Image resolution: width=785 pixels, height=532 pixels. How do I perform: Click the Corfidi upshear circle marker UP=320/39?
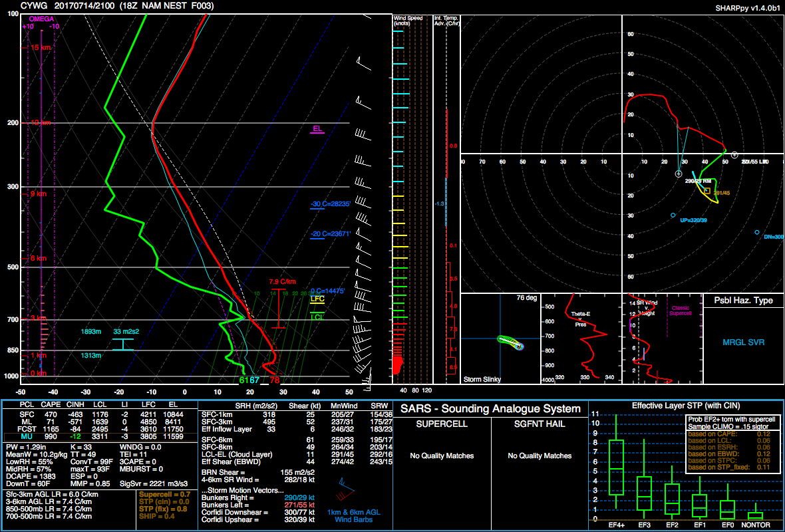coord(673,215)
